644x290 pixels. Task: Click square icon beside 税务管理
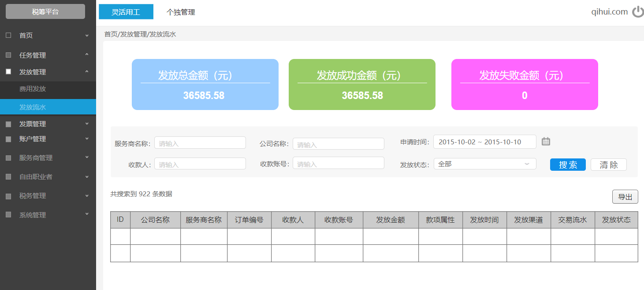pos(8,195)
